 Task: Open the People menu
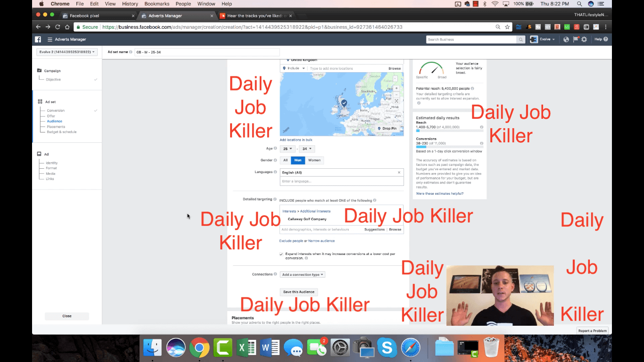(183, 4)
